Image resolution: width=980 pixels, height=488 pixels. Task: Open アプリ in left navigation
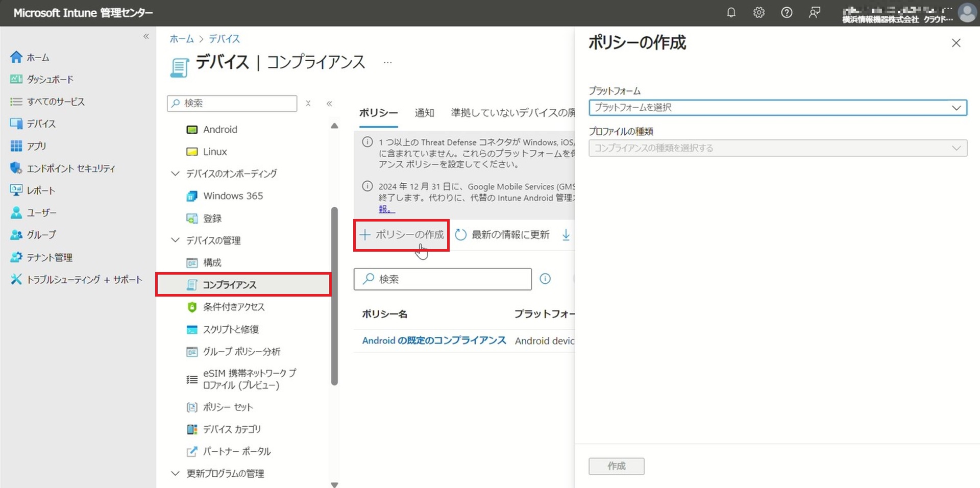click(x=29, y=146)
